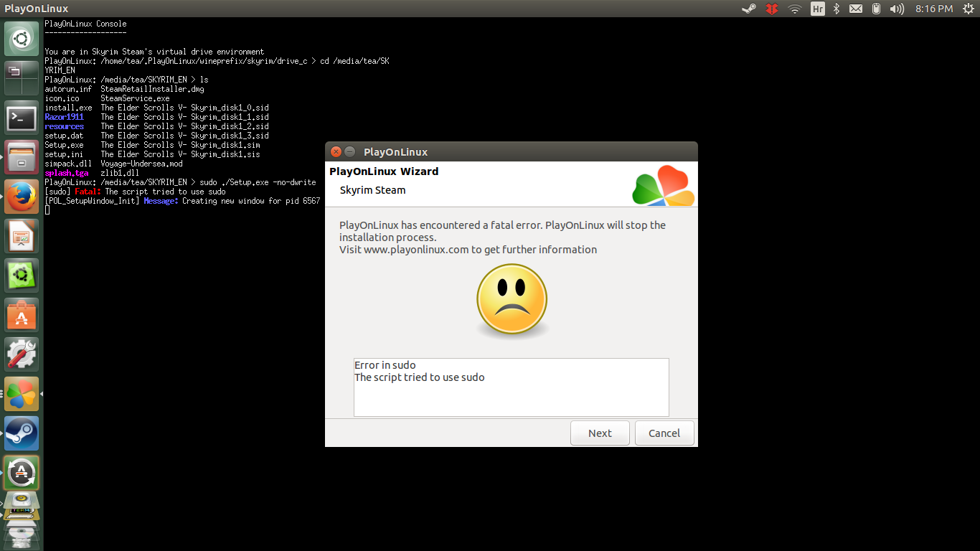Click the Steam tray indicator
This screenshot has height=551, width=980.
pyautogui.click(x=749, y=9)
